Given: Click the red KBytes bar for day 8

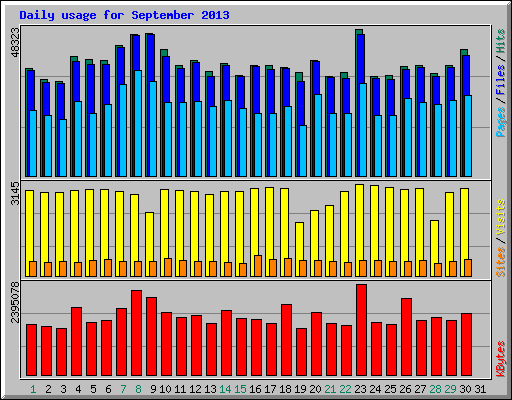Looking at the screenshot, I should click(136, 333).
